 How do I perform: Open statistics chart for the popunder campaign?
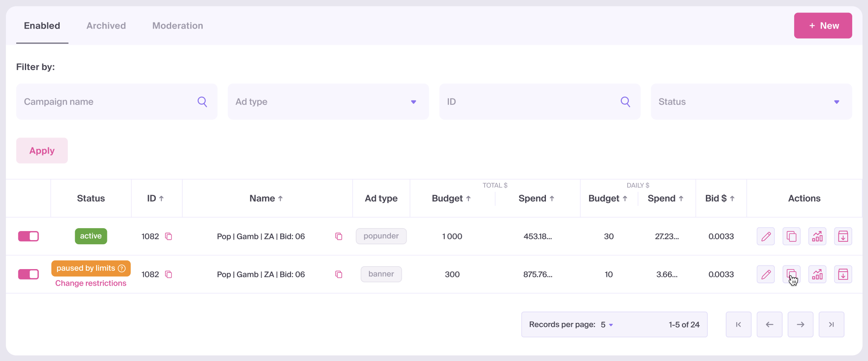click(817, 236)
